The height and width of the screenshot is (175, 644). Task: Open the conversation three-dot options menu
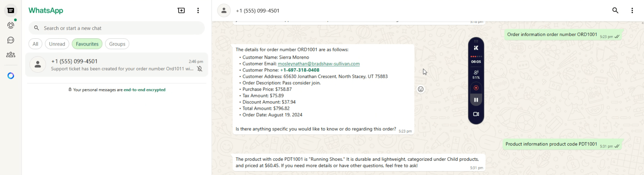632,10
